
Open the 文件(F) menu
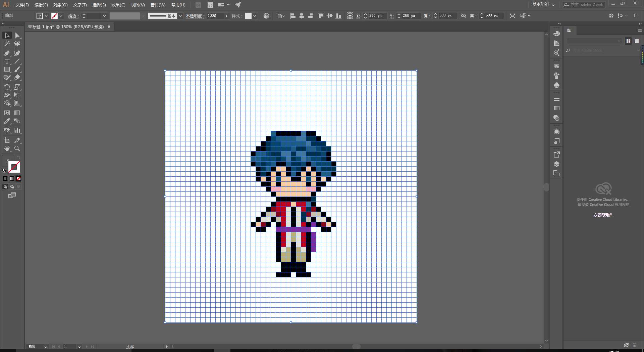22,5
